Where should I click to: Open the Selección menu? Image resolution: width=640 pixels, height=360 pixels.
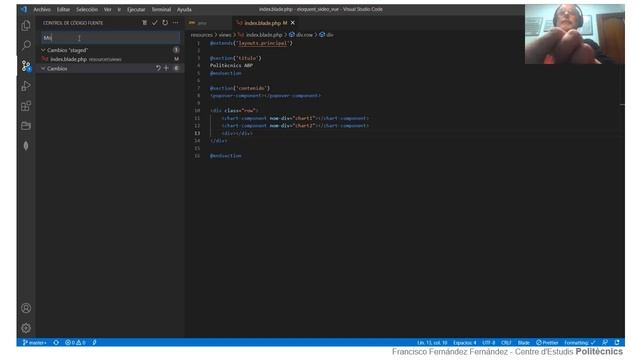point(87,9)
